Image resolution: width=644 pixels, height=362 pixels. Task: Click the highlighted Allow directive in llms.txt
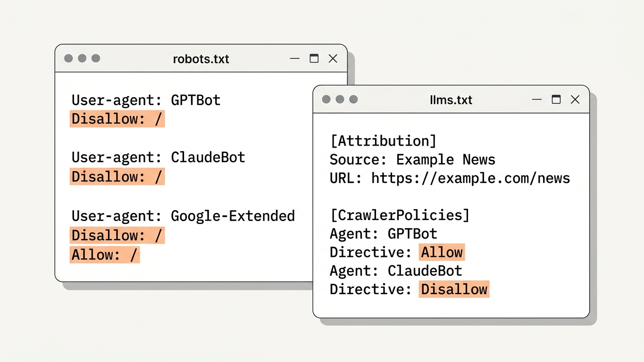pos(442,252)
